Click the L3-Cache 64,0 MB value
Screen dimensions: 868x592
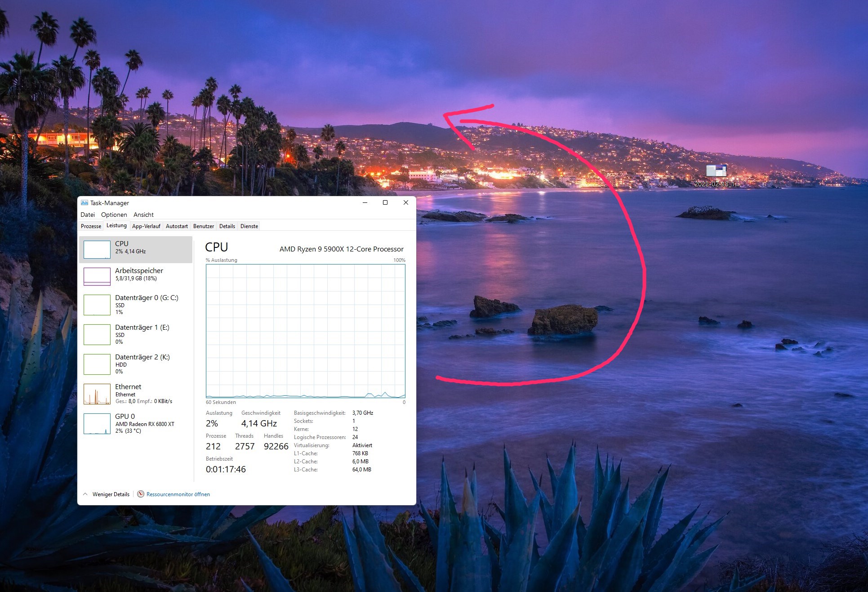(x=362, y=470)
